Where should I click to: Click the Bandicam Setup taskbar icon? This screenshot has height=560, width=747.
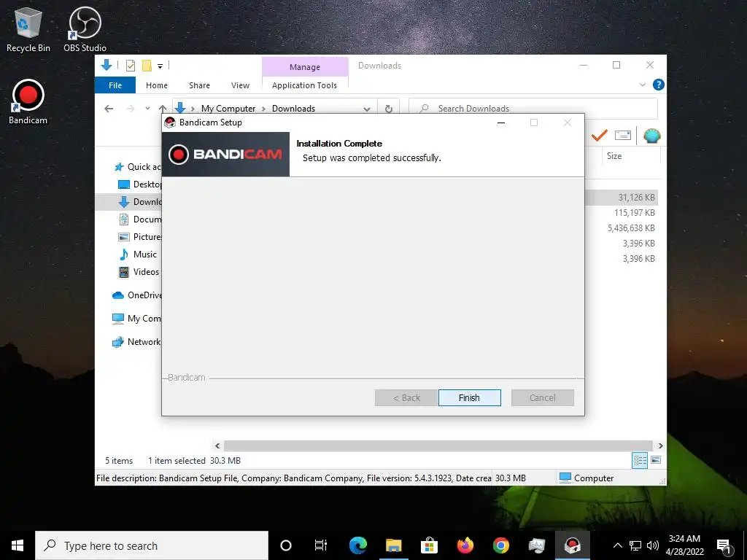pos(572,545)
